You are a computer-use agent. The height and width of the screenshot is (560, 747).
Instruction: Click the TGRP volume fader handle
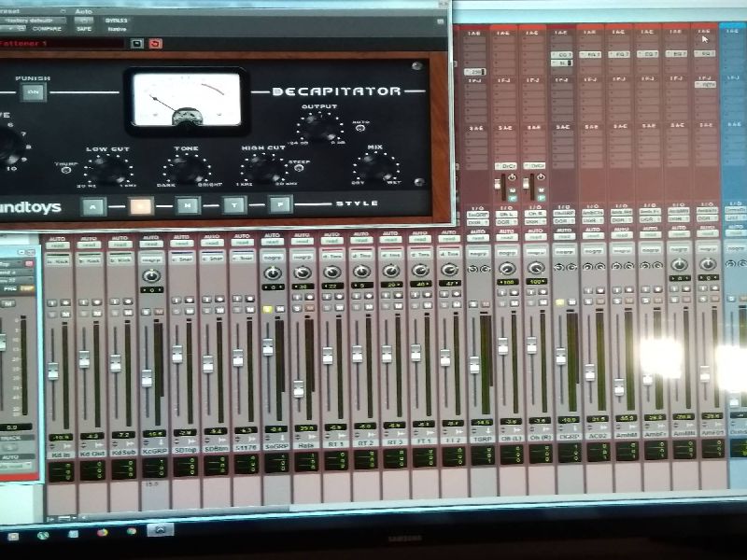point(474,365)
